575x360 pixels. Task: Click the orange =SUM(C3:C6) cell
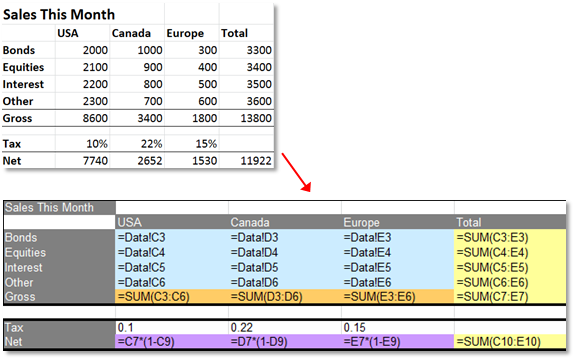[172, 297]
